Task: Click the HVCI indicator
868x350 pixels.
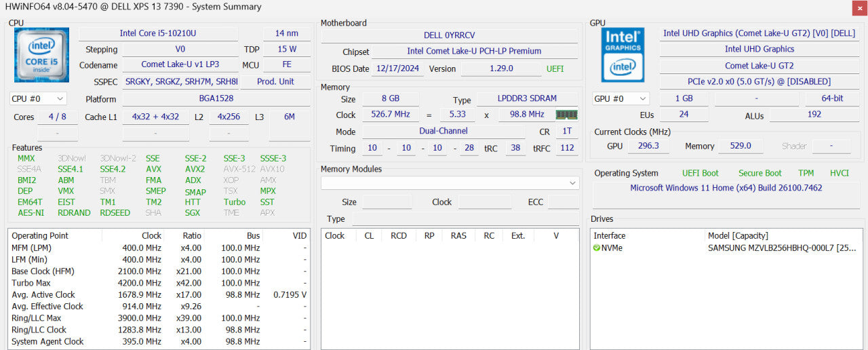Action: click(x=840, y=173)
